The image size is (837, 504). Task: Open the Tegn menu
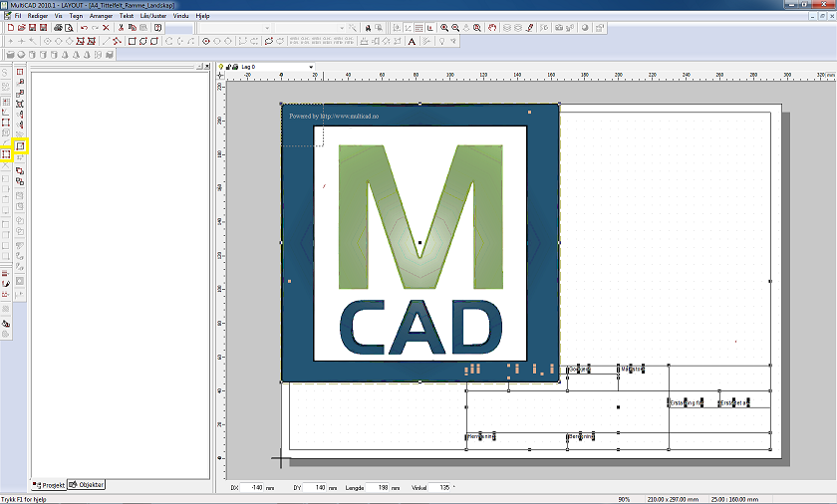point(76,16)
